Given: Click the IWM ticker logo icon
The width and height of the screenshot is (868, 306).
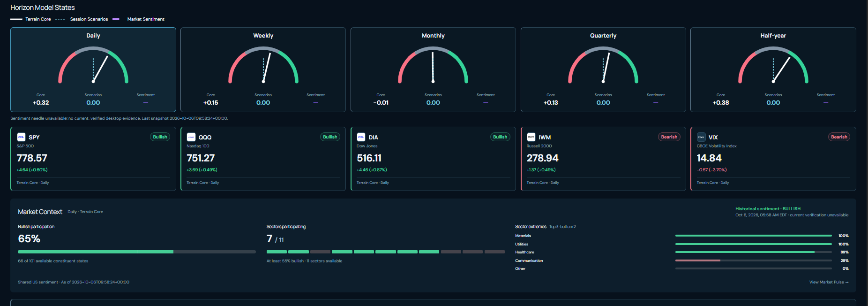Looking at the screenshot, I should (531, 137).
